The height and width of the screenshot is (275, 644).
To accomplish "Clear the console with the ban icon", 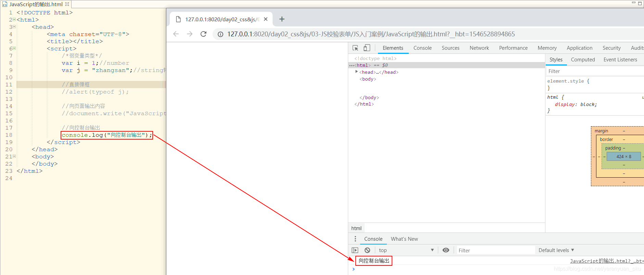I will coord(367,250).
